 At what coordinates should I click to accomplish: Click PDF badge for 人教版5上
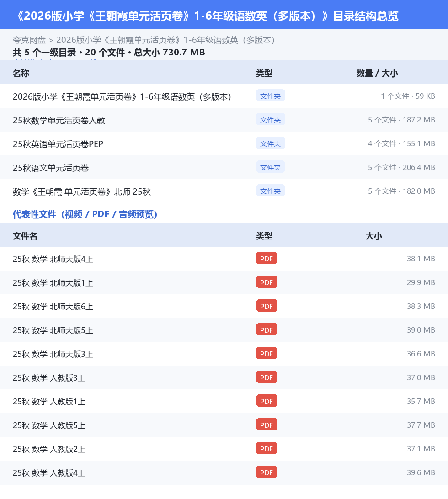click(x=267, y=425)
